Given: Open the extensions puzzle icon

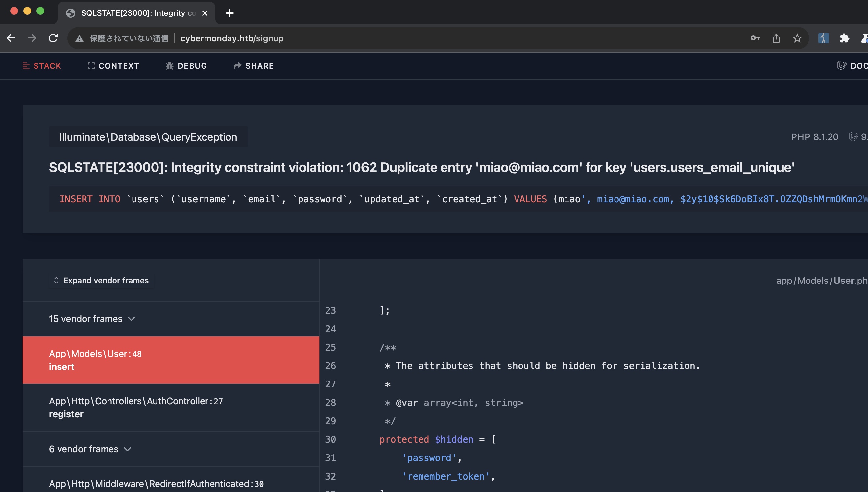Looking at the screenshot, I should pos(844,38).
